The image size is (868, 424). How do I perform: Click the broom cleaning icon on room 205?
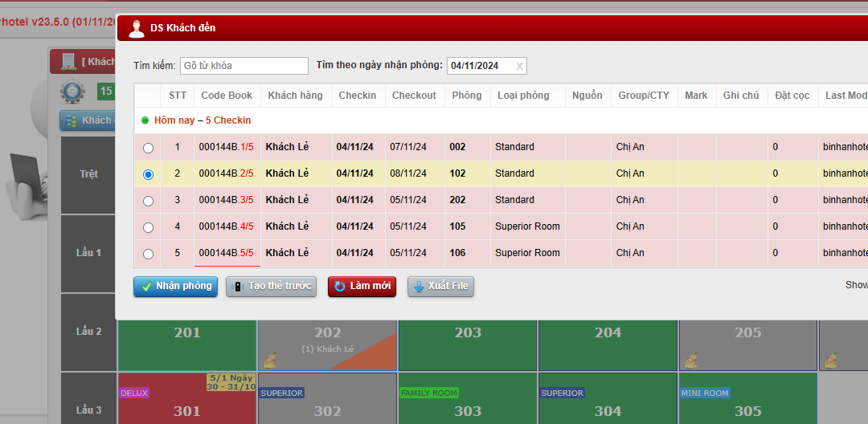(692, 359)
